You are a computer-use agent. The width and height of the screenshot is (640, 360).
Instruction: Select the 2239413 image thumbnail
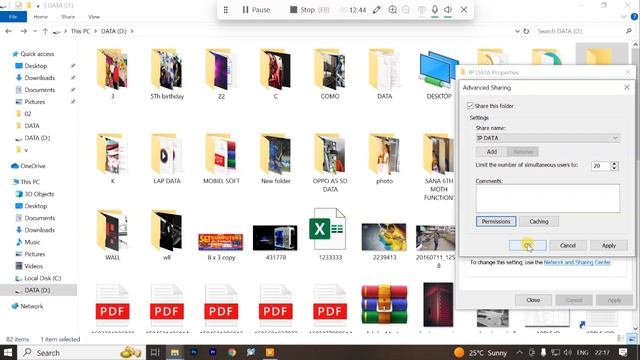[x=384, y=241]
